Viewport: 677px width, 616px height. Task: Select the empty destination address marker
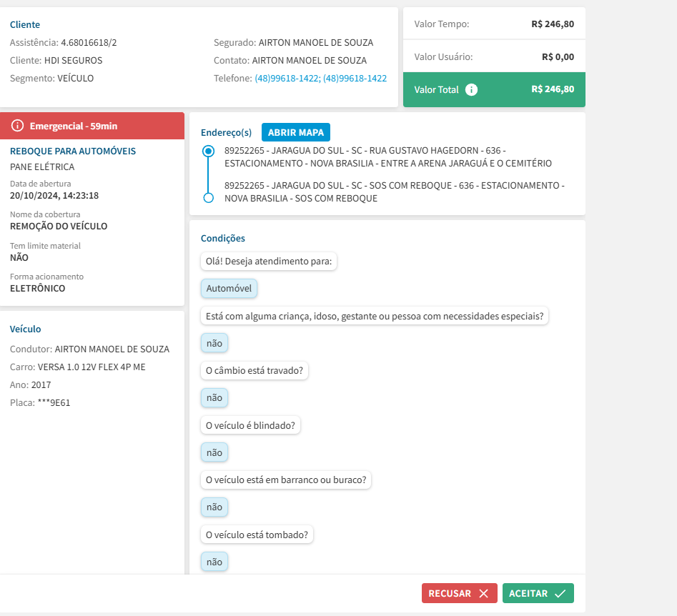click(208, 198)
